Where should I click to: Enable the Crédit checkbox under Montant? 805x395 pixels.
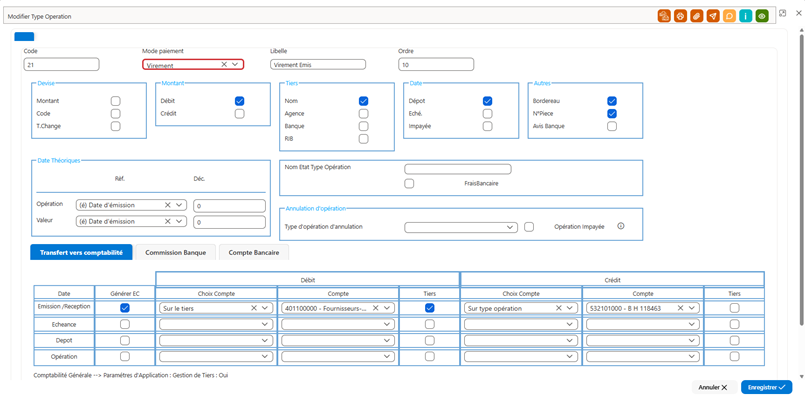(240, 114)
